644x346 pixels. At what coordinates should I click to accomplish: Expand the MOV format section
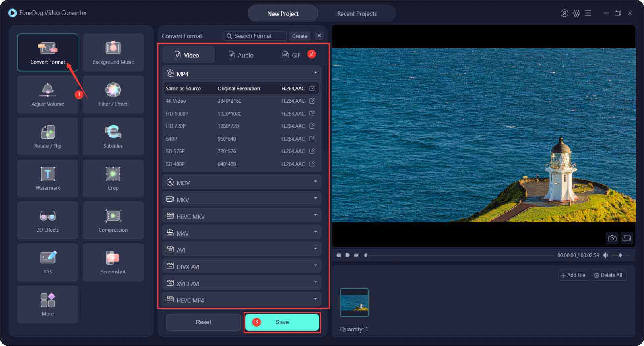tap(242, 183)
